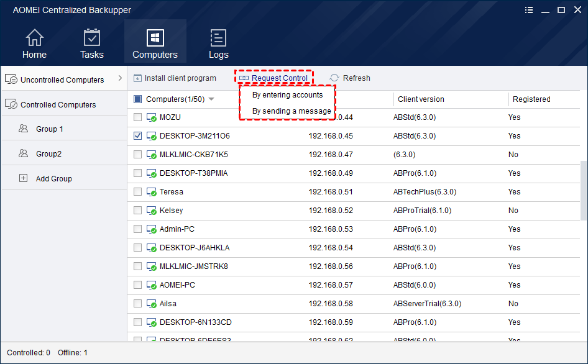Click the Group2 people icon
This screenshot has height=364, width=588.
pos(23,153)
